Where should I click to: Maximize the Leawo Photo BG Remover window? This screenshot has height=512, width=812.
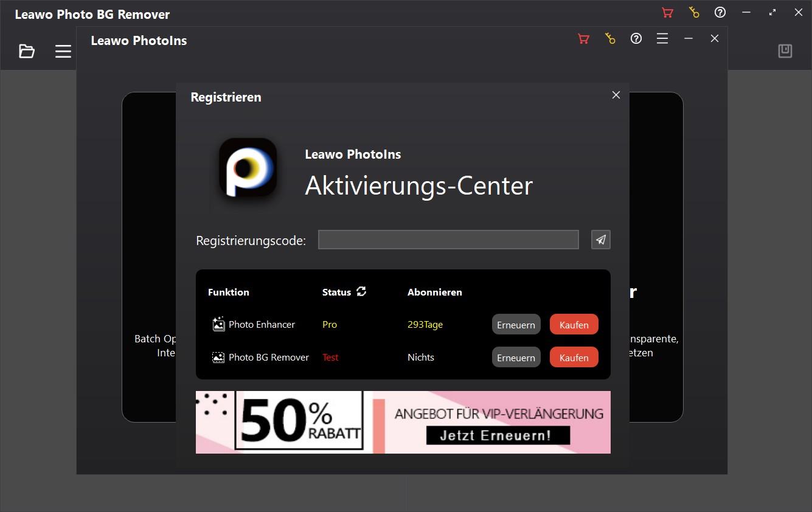(x=772, y=12)
